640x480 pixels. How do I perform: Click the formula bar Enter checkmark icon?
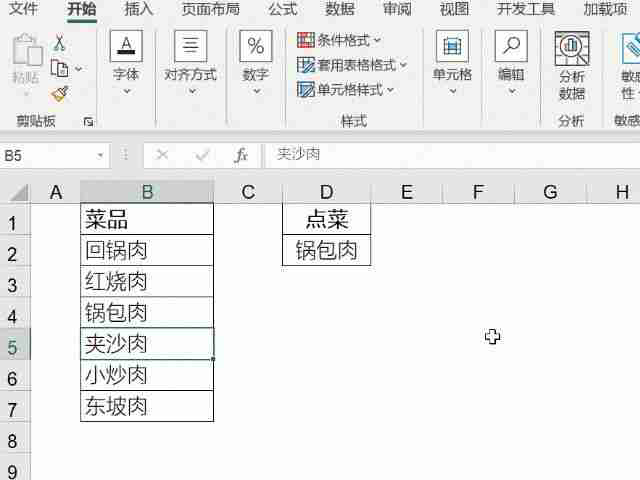pyautogui.click(x=202, y=155)
